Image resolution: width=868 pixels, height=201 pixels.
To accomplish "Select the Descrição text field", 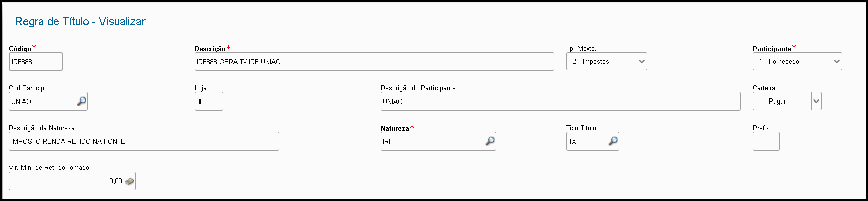I will [x=374, y=62].
